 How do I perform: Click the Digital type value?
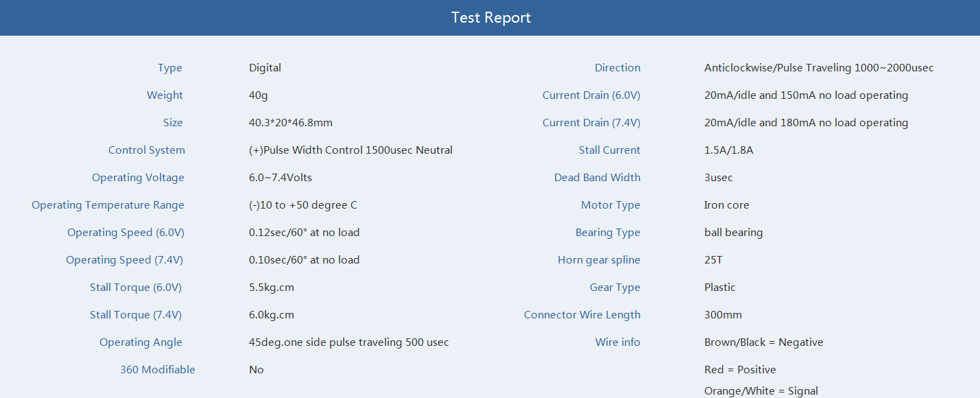tap(265, 68)
